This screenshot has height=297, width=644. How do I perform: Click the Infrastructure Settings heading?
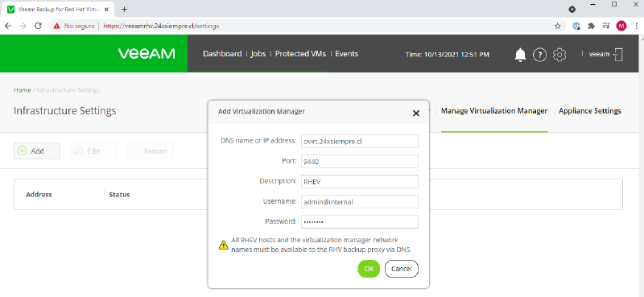65,111
